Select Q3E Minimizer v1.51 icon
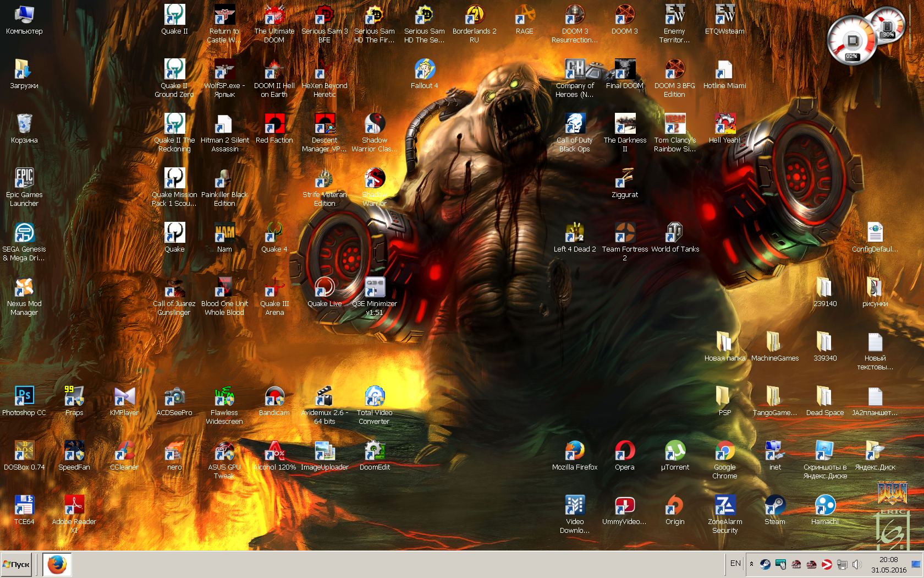Screen dimensions: 924x578 click(x=375, y=296)
